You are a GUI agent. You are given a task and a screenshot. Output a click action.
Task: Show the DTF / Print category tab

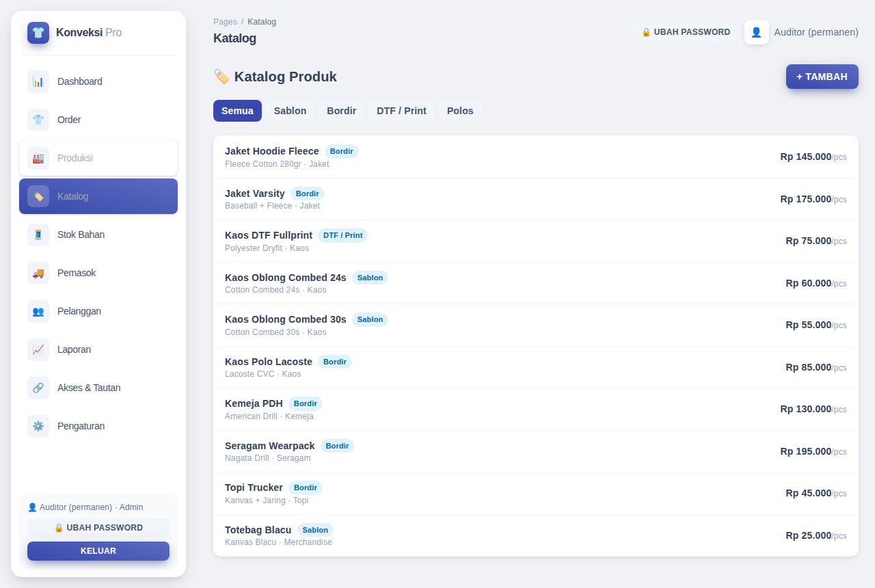click(x=401, y=111)
